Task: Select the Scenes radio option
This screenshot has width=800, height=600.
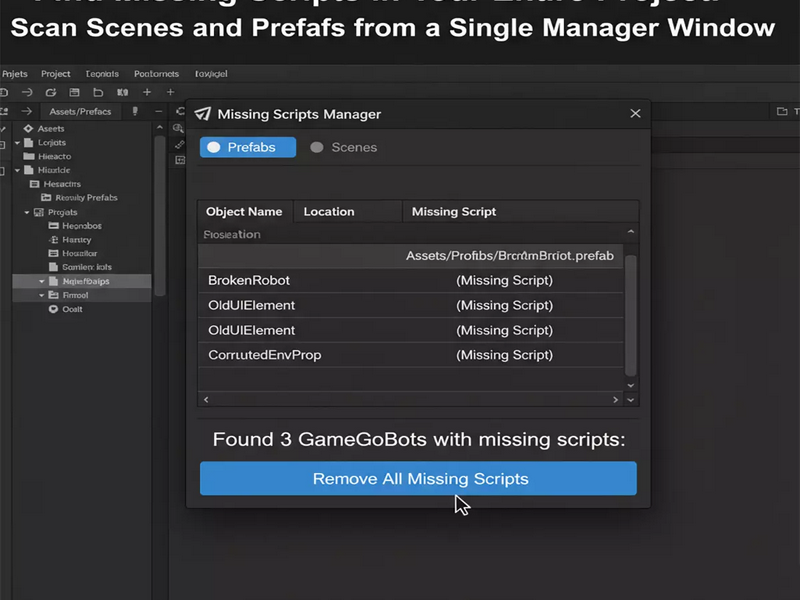Action: [x=344, y=147]
